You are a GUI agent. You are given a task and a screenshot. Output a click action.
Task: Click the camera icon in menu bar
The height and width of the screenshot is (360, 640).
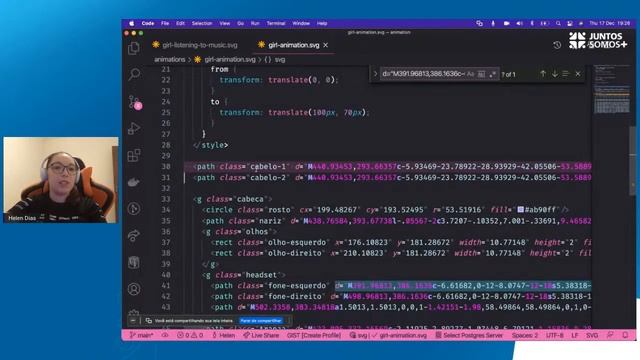coord(506,24)
